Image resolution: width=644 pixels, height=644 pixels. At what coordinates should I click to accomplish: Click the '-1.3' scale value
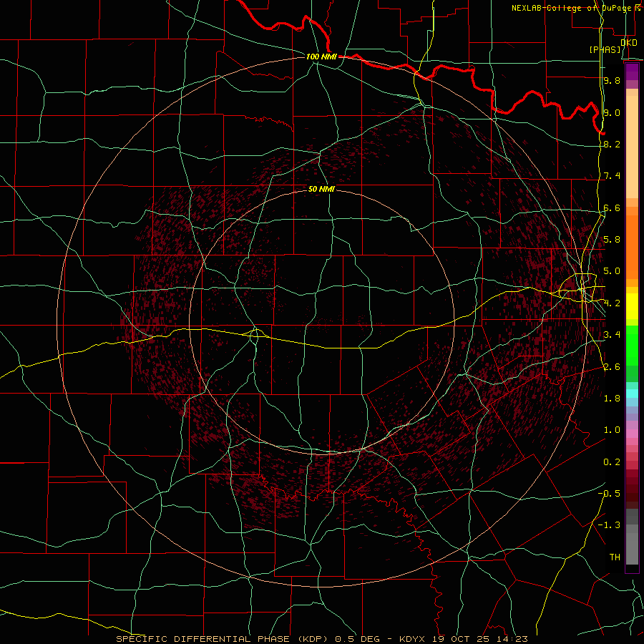pos(609,525)
